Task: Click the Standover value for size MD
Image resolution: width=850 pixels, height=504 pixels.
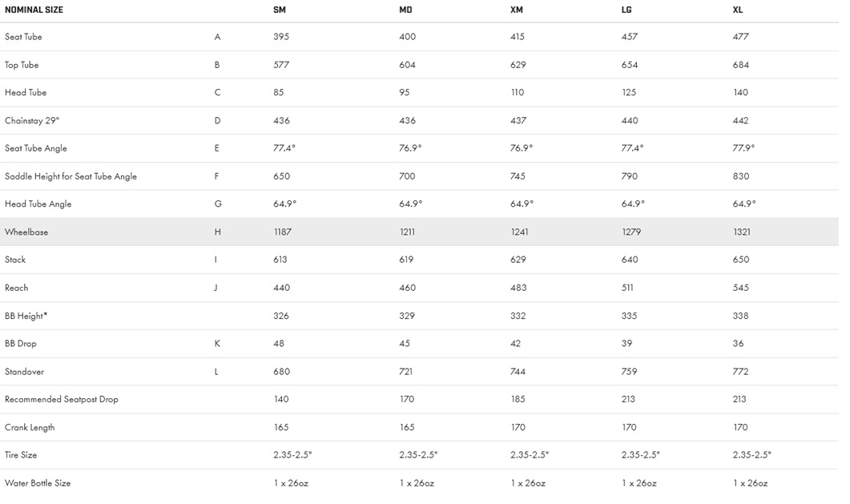Action: pyautogui.click(x=407, y=372)
